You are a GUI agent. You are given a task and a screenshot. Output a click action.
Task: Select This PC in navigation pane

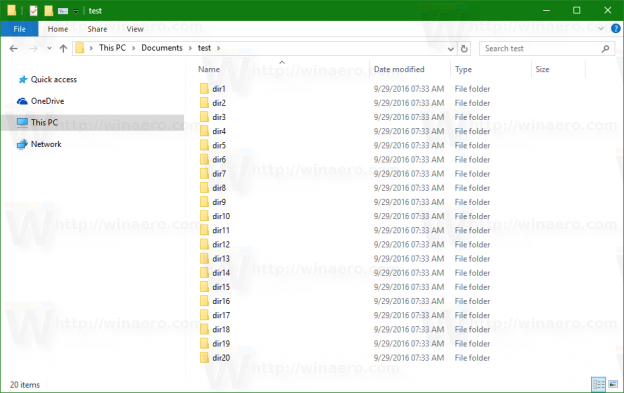point(44,123)
